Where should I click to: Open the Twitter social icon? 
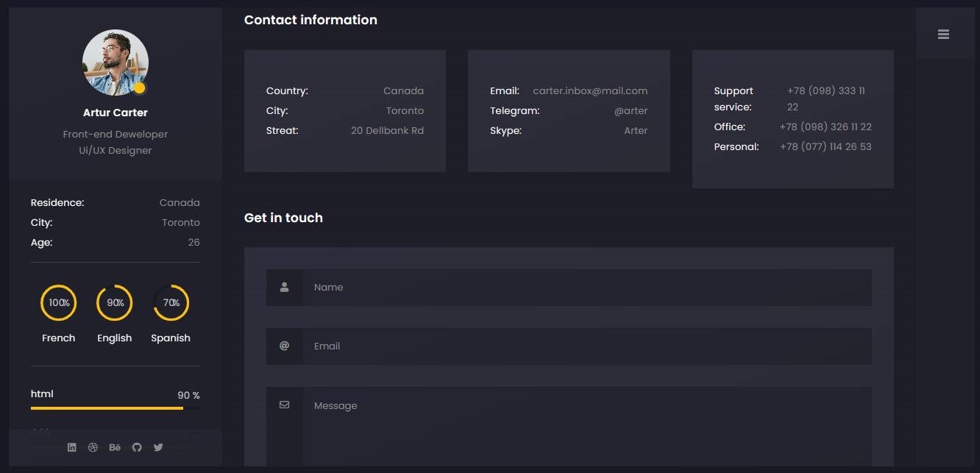158,447
